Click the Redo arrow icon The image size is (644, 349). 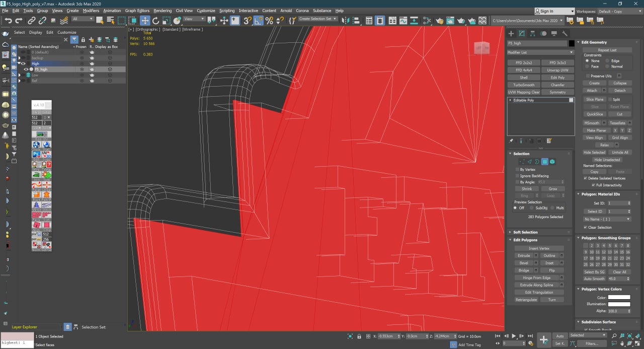coord(19,21)
